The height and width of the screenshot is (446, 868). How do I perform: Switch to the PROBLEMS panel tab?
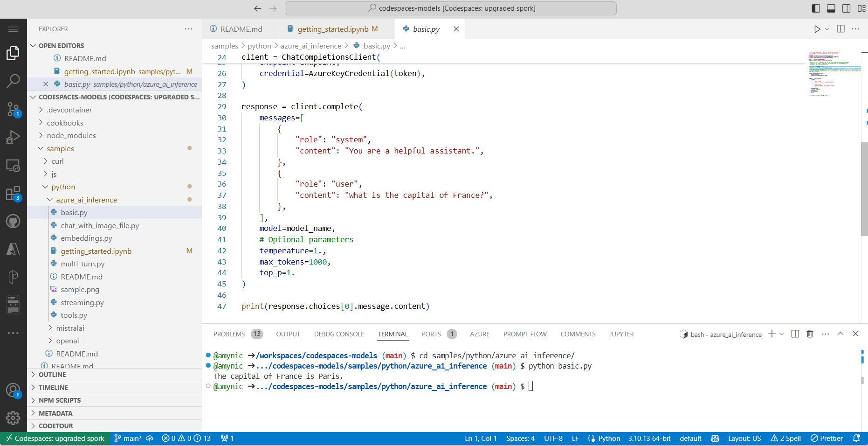(229, 334)
